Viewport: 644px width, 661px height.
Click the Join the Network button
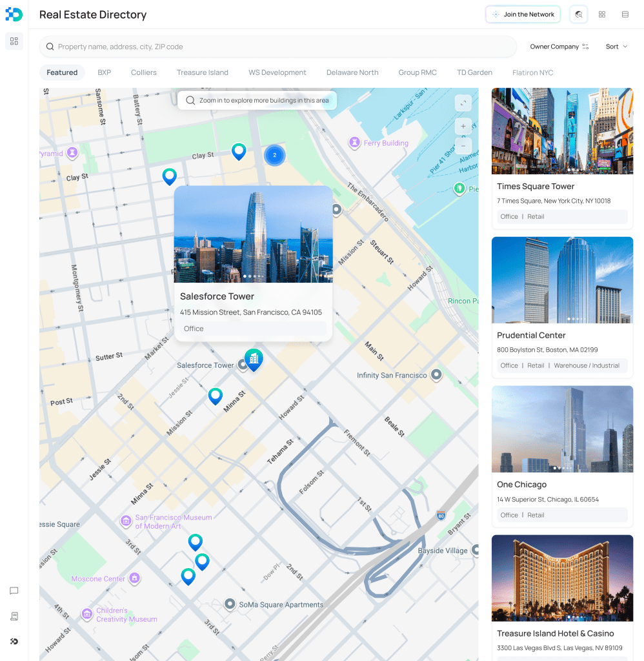523,14
